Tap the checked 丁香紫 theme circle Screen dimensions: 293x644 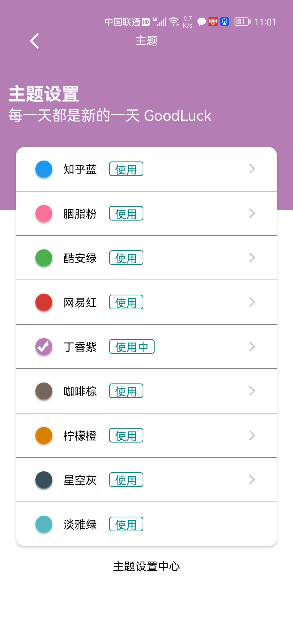click(x=44, y=347)
